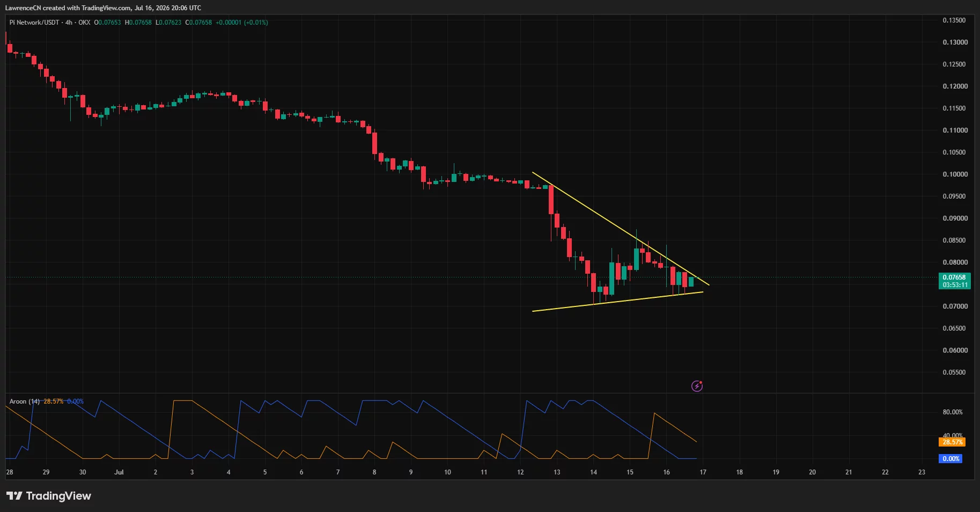Click the 0.10000 price axis label
Screen dimensions: 980x512
click(955, 174)
